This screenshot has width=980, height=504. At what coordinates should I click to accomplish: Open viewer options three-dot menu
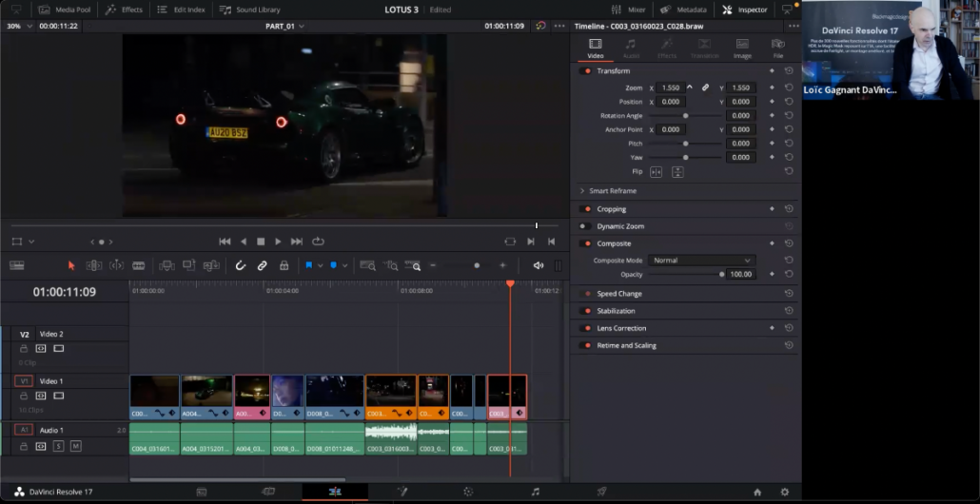[x=559, y=27]
